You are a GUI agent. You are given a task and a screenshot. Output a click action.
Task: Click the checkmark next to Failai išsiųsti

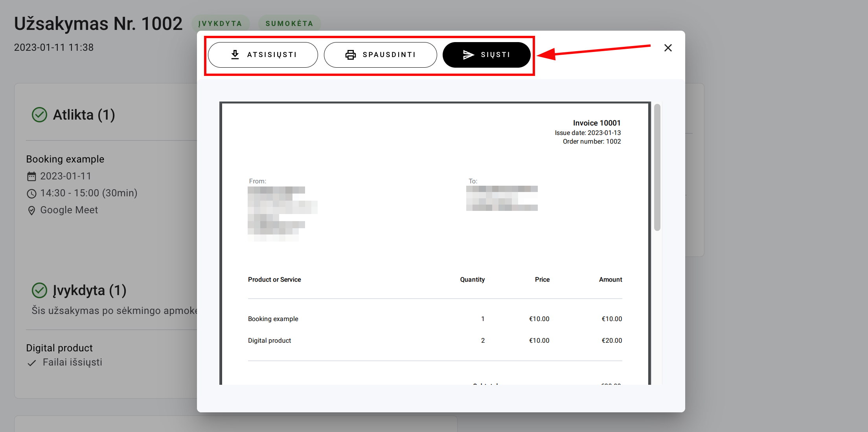[32, 363]
